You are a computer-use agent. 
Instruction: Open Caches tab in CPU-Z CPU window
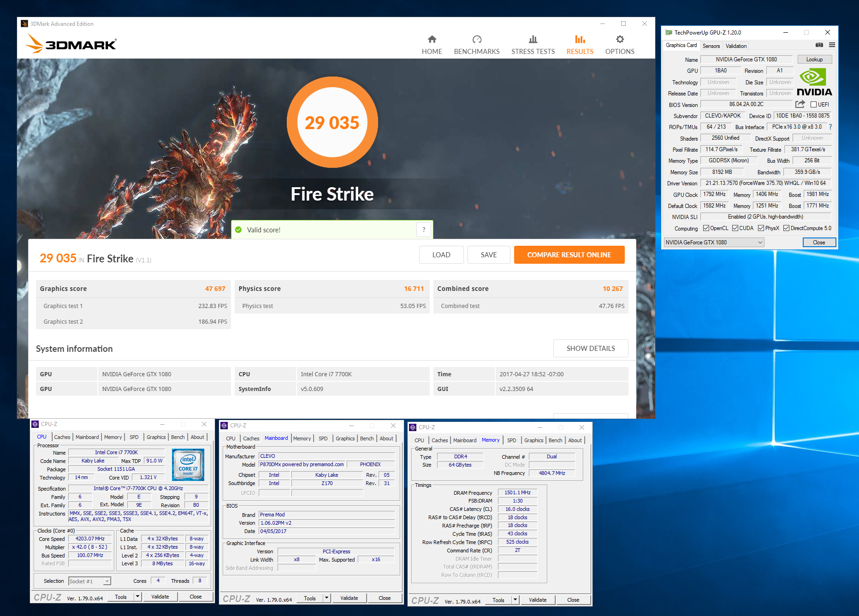pos(62,437)
